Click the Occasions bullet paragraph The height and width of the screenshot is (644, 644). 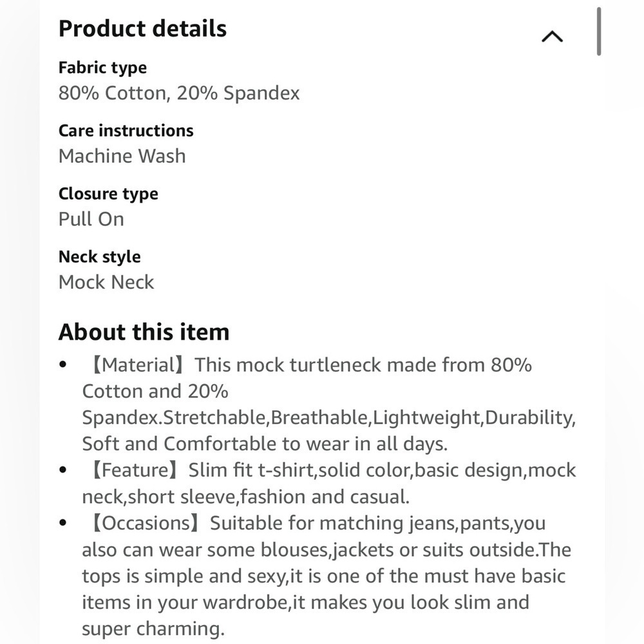[327, 576]
